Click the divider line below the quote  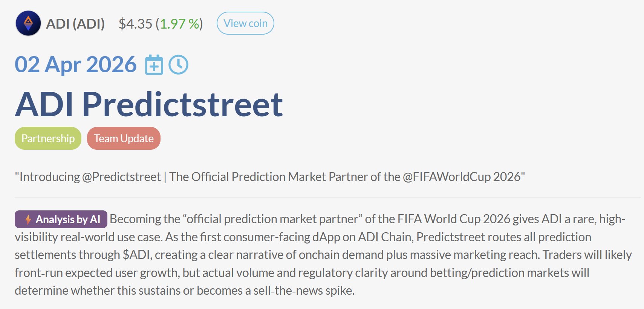[327, 198]
